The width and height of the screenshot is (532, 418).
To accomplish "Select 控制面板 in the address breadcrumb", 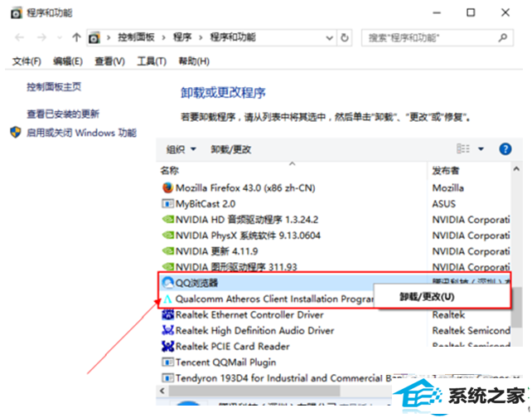I will click(136, 37).
